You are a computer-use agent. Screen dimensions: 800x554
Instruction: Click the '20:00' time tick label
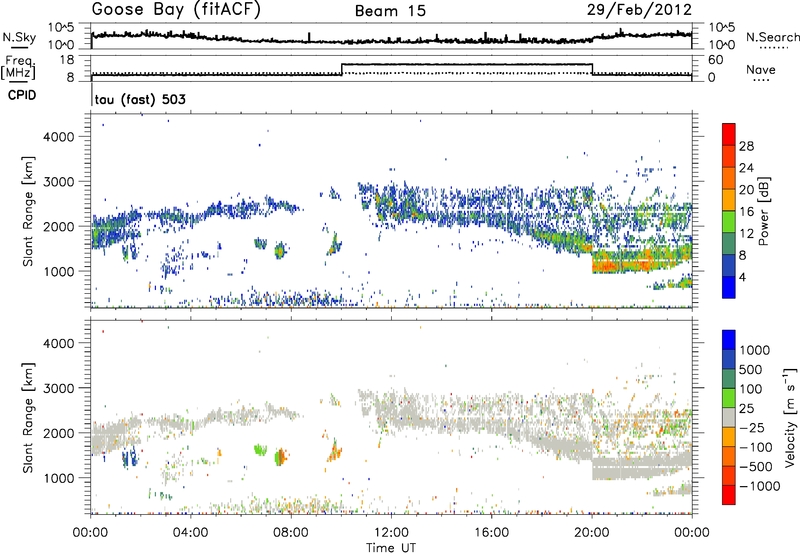click(592, 533)
